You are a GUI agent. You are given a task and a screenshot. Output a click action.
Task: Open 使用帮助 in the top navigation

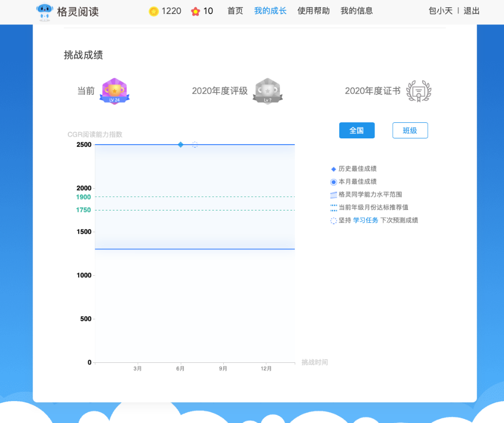(x=313, y=11)
